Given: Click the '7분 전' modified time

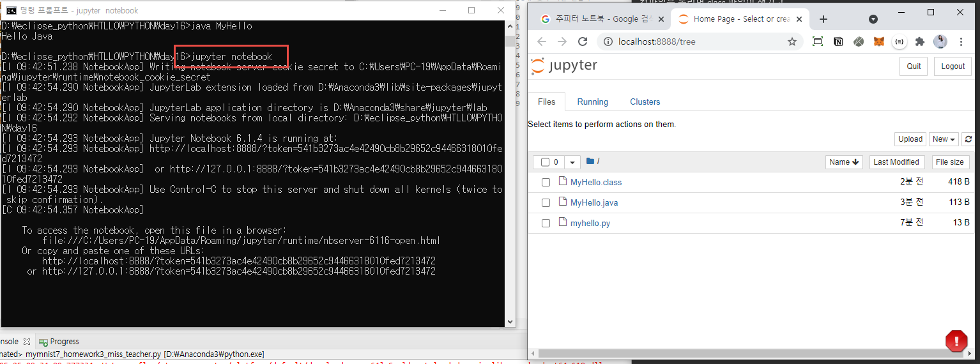Looking at the screenshot, I should coord(912,223).
